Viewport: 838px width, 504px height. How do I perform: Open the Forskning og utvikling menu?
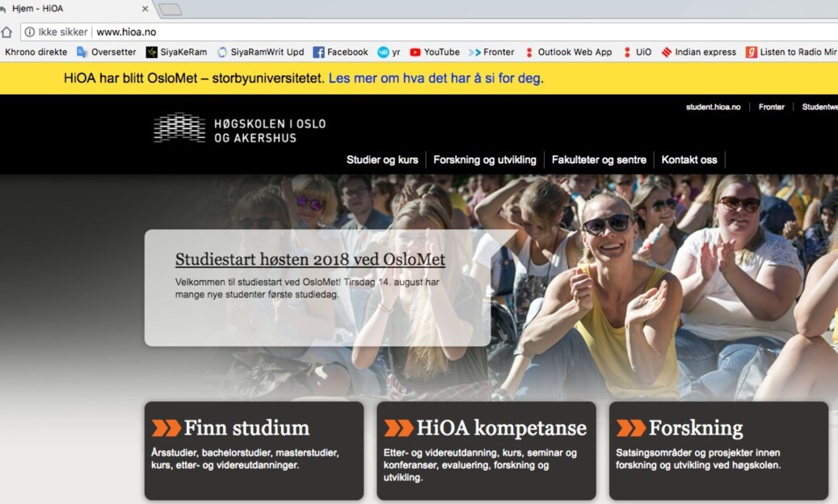pyautogui.click(x=485, y=160)
